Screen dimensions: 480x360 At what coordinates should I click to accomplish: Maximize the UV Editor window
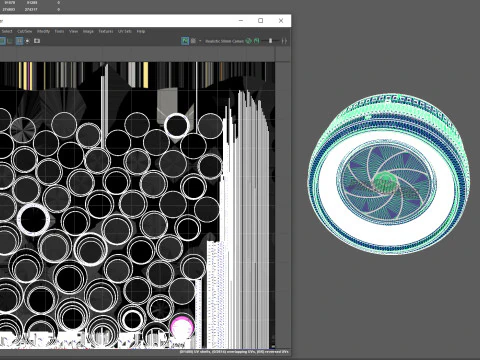click(x=261, y=21)
